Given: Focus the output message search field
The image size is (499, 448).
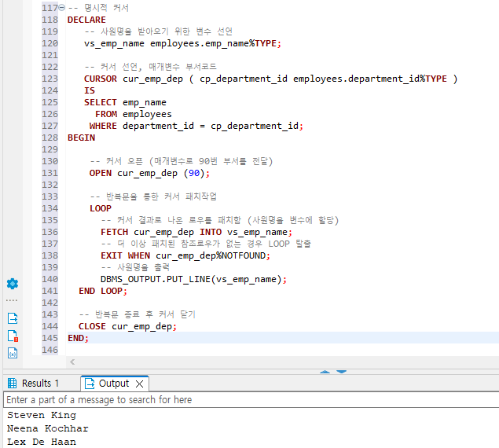Looking at the screenshot, I should click(x=251, y=399).
